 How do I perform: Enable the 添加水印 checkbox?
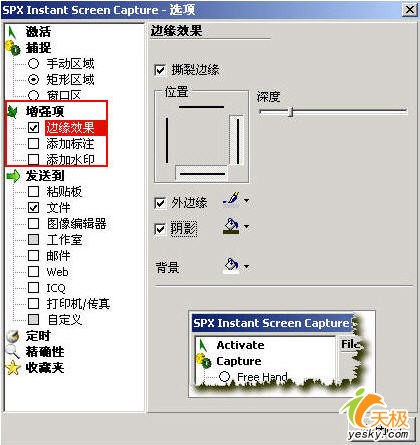click(x=33, y=159)
